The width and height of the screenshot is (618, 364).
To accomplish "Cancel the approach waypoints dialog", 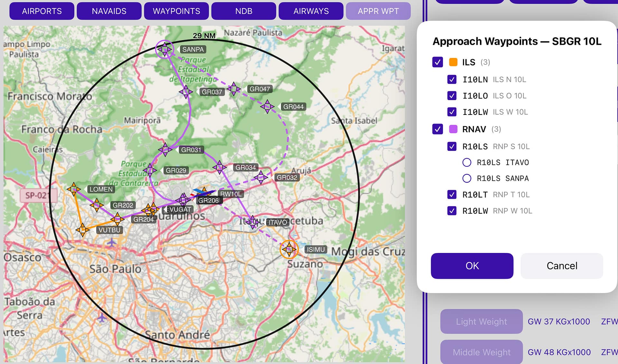I will [562, 266].
